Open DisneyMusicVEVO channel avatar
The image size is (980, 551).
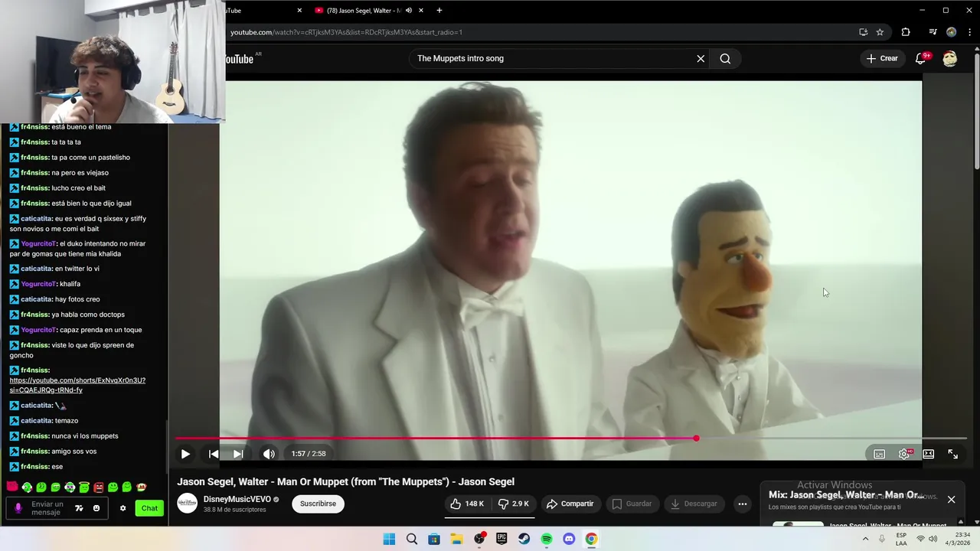pos(187,504)
